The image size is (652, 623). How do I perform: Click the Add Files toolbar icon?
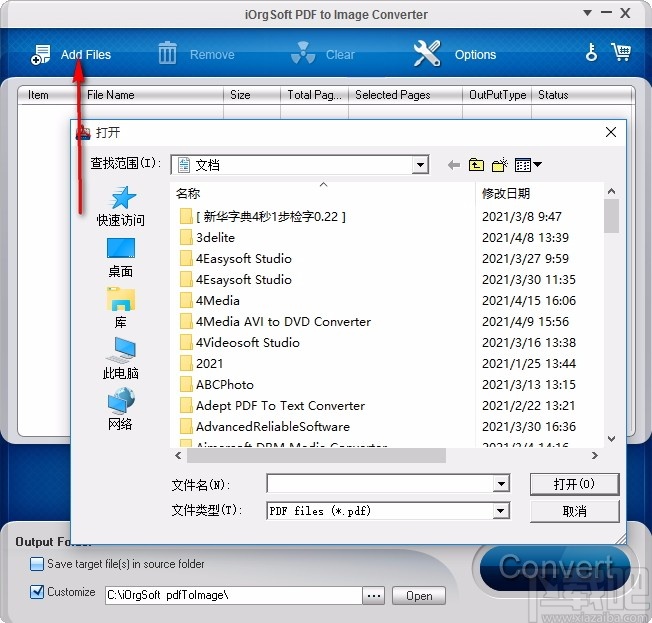pos(40,54)
